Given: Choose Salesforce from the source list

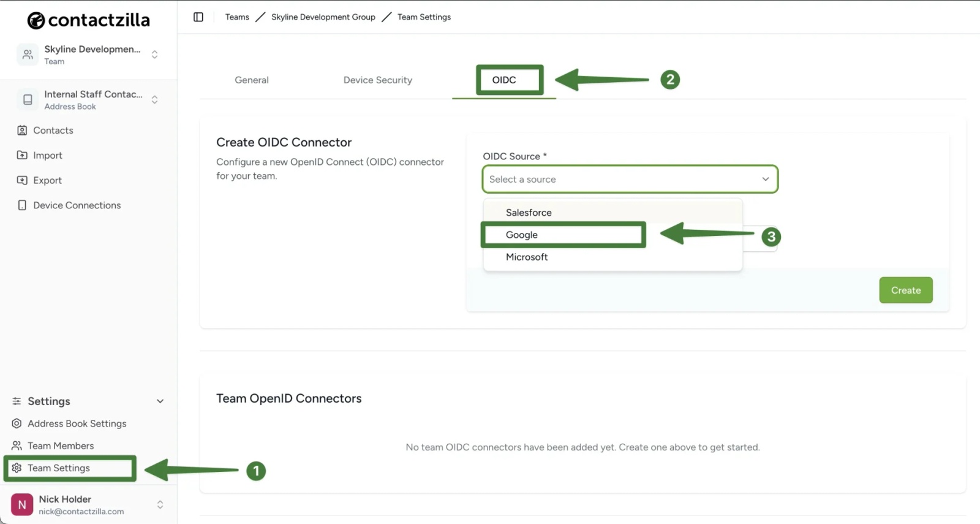Looking at the screenshot, I should 612,213.
